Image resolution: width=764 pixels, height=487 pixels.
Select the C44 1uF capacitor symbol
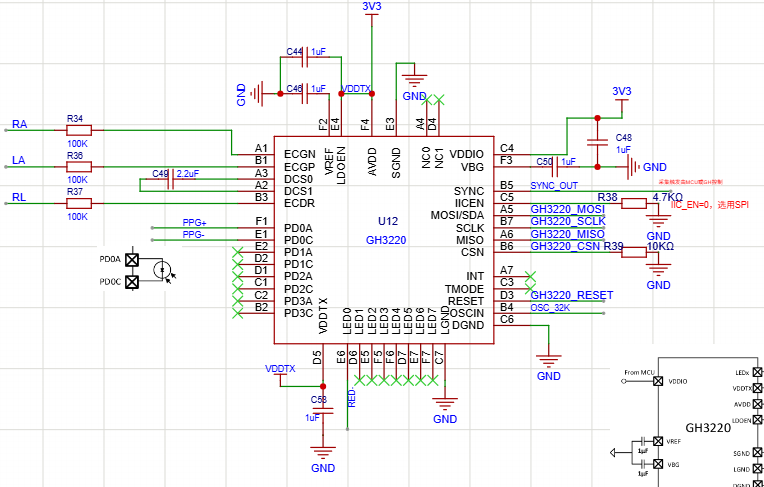click(x=307, y=59)
